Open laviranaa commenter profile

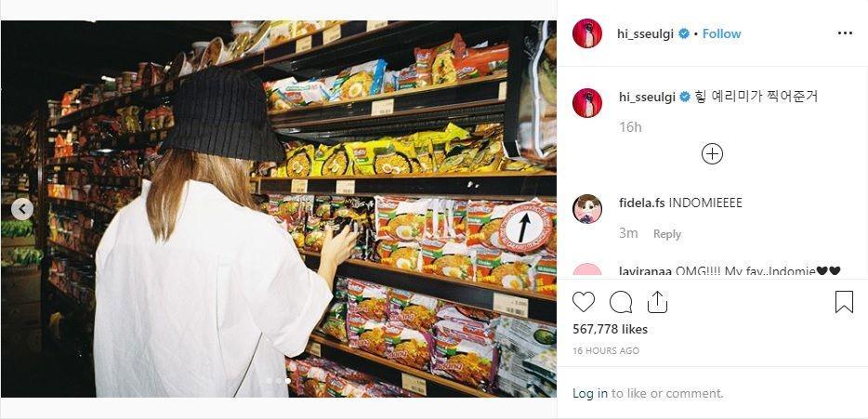click(645, 271)
